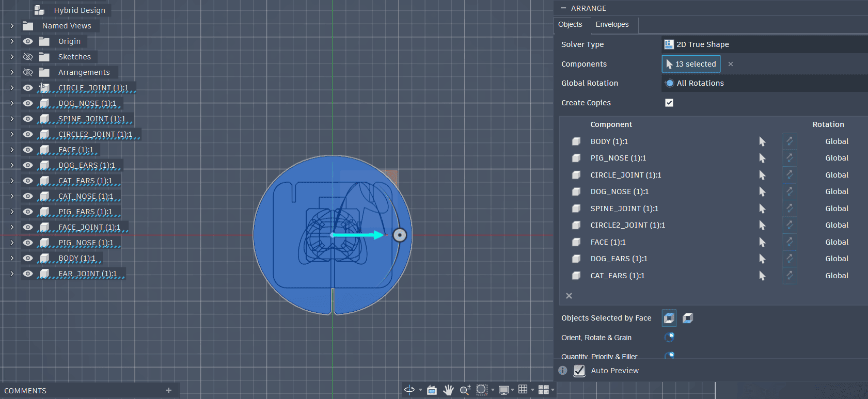Click select arrow for DOG_NOSE (1):1 row
Viewport: 868px width, 399px height.
pyautogui.click(x=762, y=191)
